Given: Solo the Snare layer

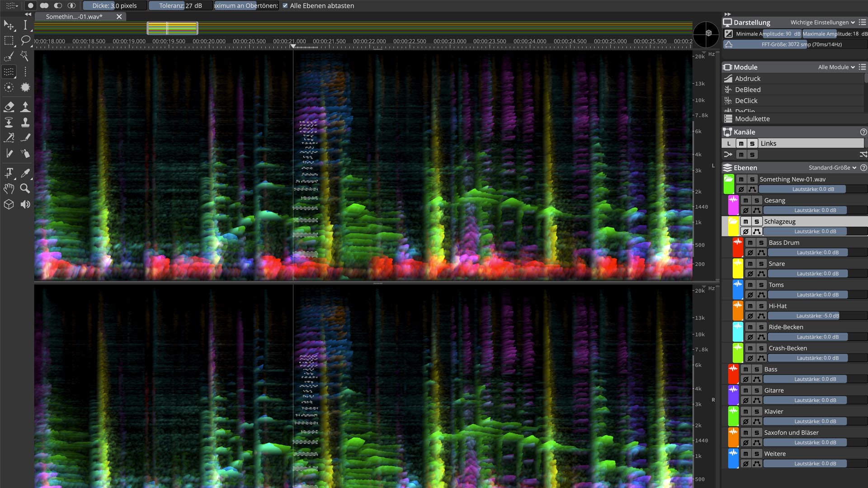Looking at the screenshot, I should click(x=761, y=263).
